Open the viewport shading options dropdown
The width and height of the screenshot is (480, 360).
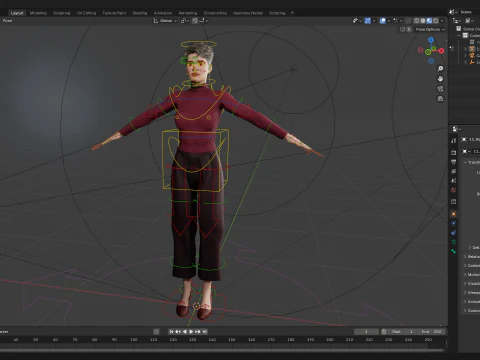pyautogui.click(x=442, y=21)
